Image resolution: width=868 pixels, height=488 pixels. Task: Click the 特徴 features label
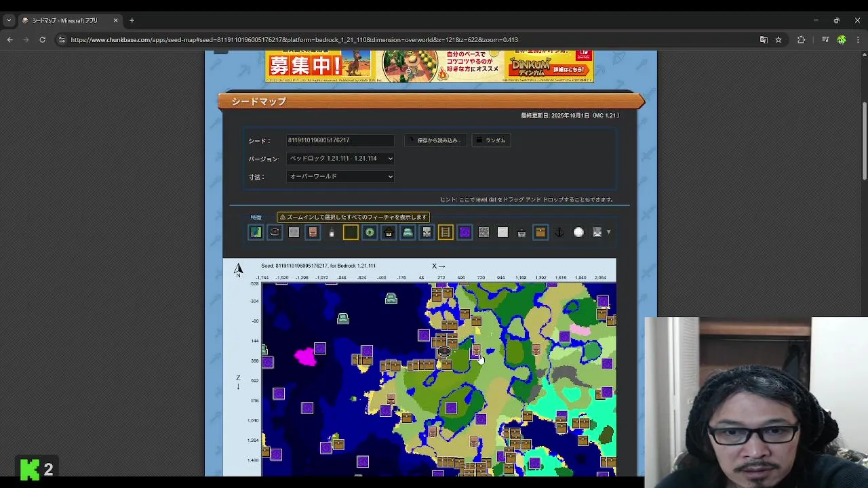256,218
